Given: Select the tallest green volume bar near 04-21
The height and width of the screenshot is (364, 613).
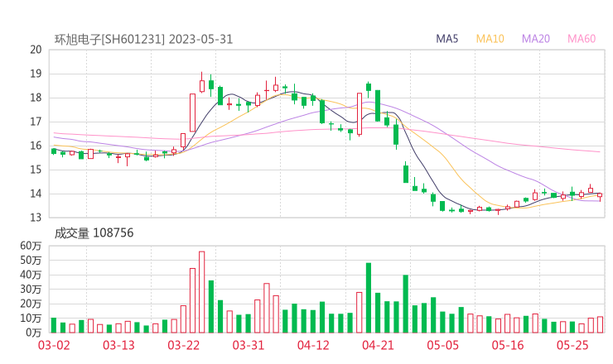Looking at the screenshot, I should 369,298.
